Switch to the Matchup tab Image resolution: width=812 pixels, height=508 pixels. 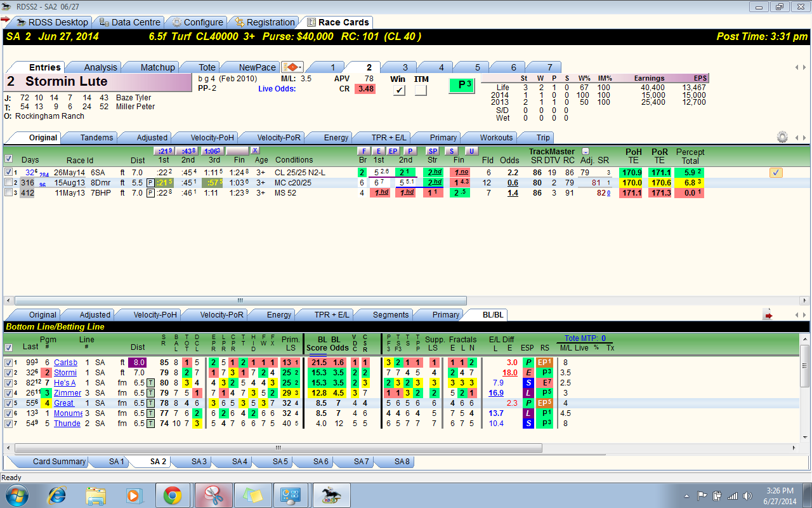(x=157, y=67)
